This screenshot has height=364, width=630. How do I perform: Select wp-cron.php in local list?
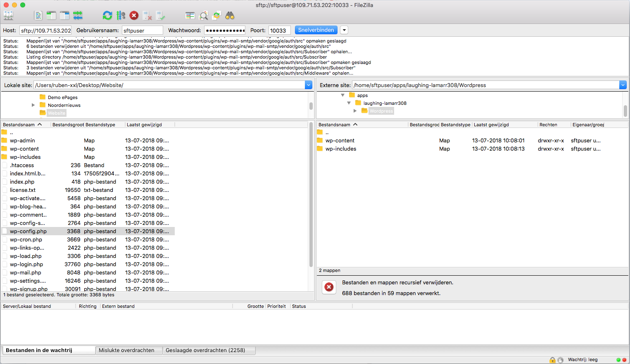(88, 240)
